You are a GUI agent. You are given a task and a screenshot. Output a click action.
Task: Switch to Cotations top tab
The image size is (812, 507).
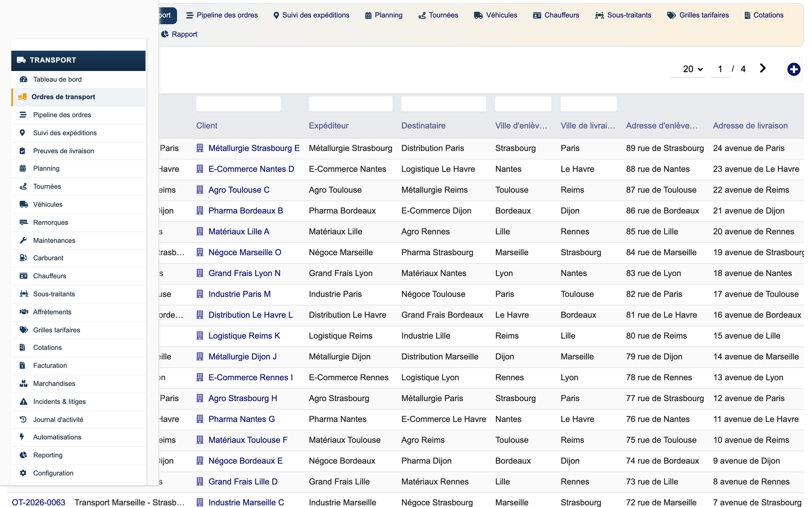(x=764, y=15)
